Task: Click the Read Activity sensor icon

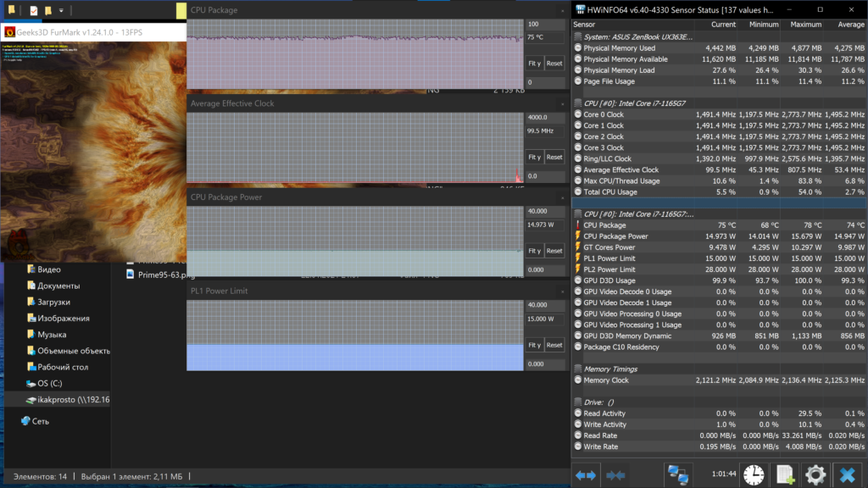Action: pyautogui.click(x=578, y=413)
